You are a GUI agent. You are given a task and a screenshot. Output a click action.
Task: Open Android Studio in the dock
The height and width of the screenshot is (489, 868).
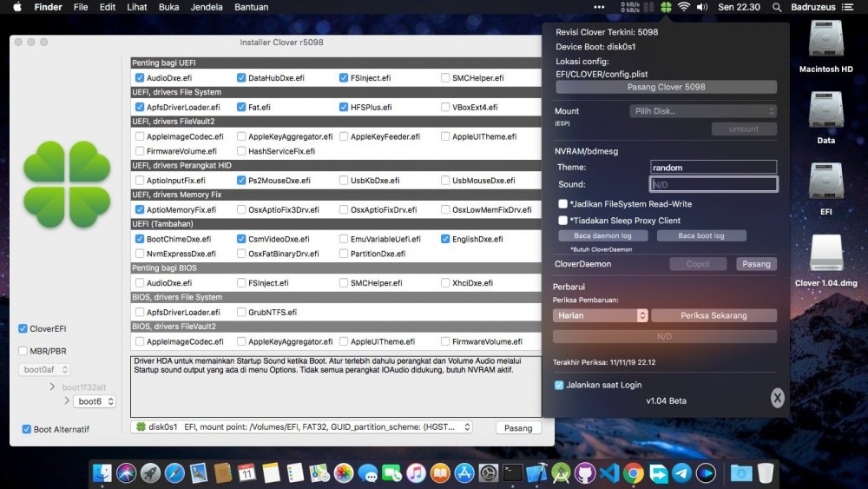point(561,473)
